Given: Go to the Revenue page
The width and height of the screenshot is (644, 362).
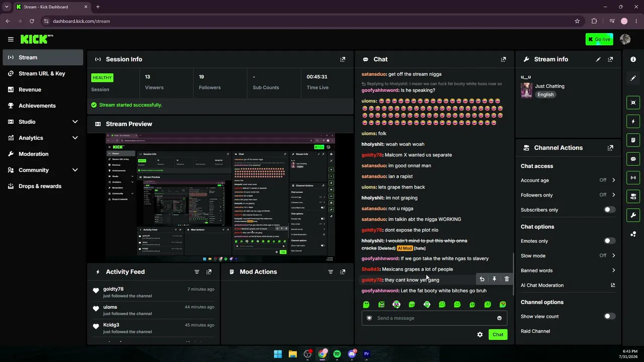Looking at the screenshot, I should 43,89.
